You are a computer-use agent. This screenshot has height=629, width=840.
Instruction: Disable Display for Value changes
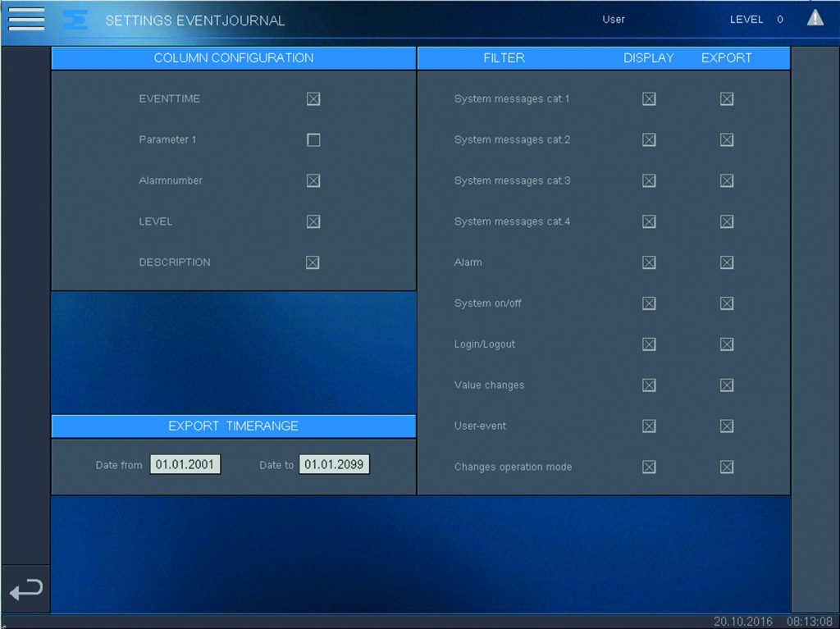[x=649, y=385]
